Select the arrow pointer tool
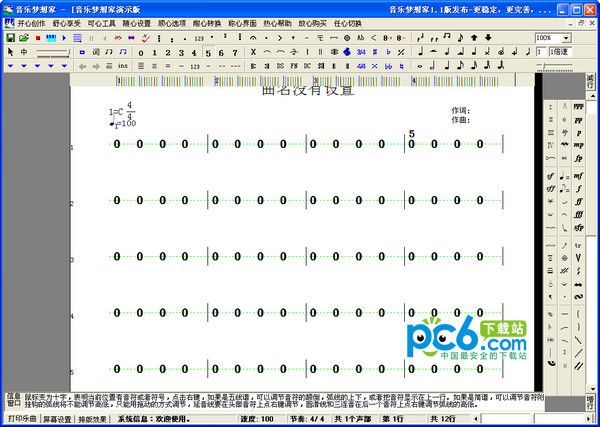 point(10,52)
